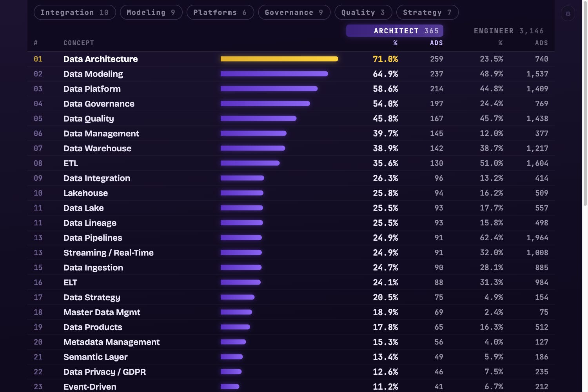The image size is (588, 392).
Task: Select the Lakehouse concept
Action: [x=85, y=193]
